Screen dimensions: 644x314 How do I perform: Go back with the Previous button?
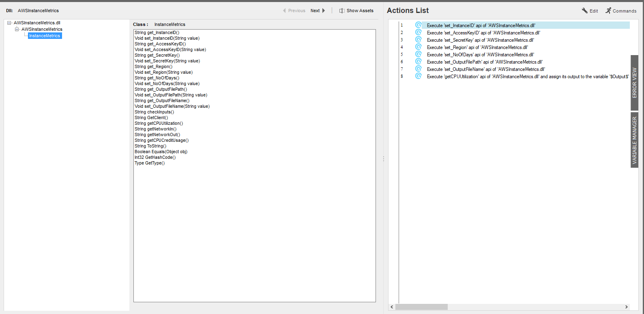(294, 11)
